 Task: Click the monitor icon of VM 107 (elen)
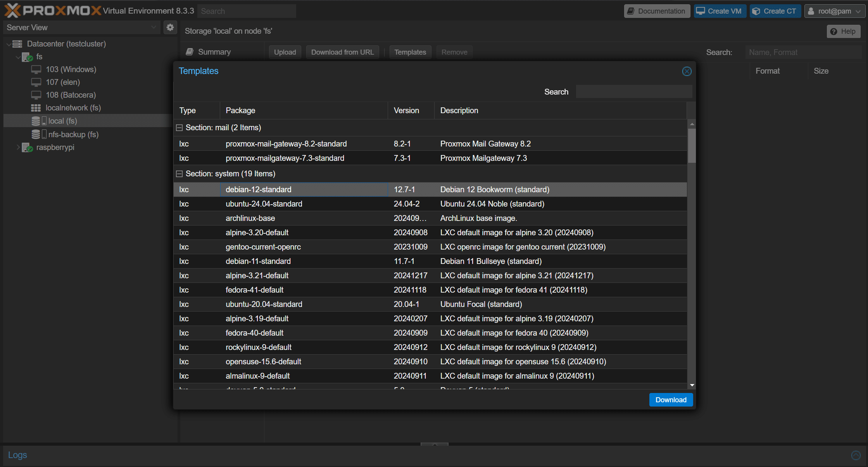[x=36, y=83]
